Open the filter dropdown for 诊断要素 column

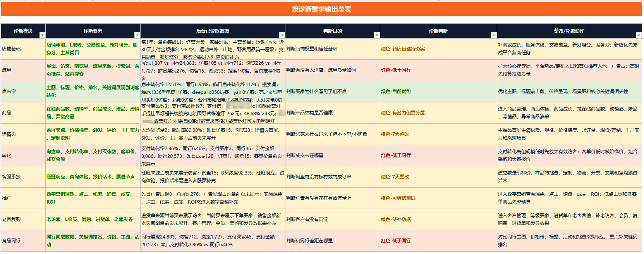(137, 35)
